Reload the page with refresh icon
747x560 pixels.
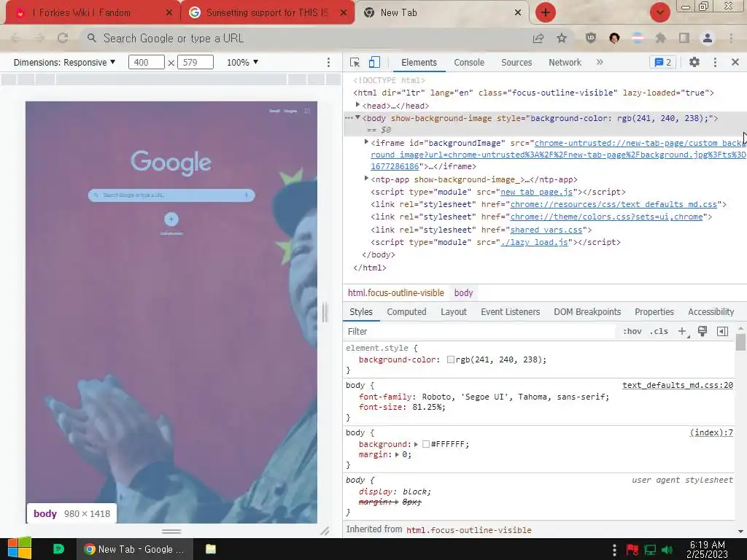(x=63, y=38)
